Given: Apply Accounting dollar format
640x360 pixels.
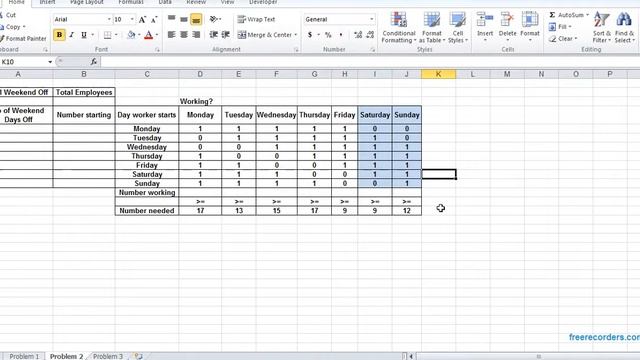Looking at the screenshot, I should (310, 35).
